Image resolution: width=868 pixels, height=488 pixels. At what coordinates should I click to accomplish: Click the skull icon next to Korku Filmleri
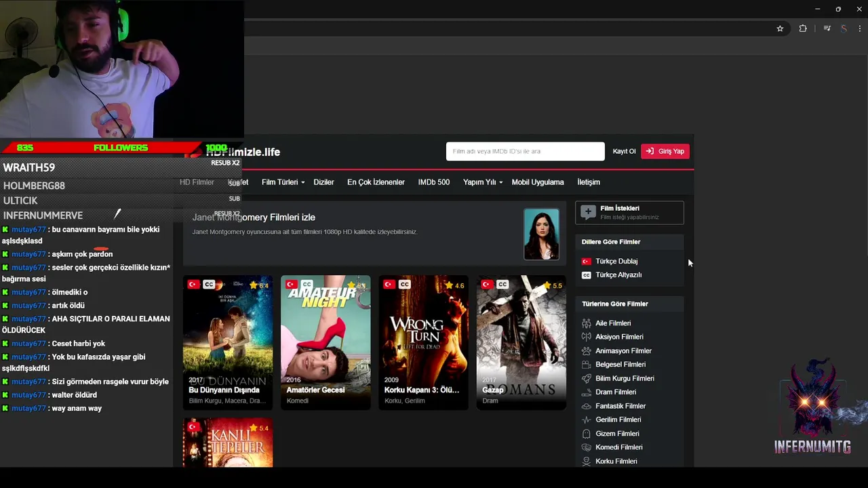[587, 462]
